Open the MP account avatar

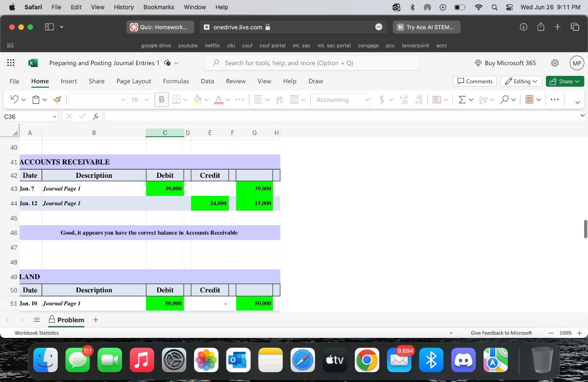point(577,63)
